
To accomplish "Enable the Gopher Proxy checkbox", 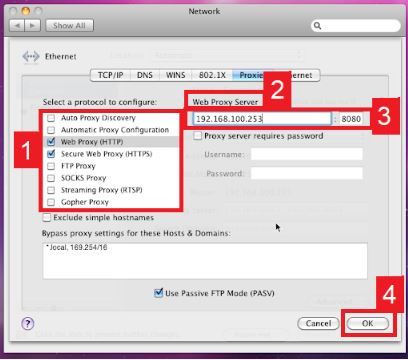I will coord(51,202).
